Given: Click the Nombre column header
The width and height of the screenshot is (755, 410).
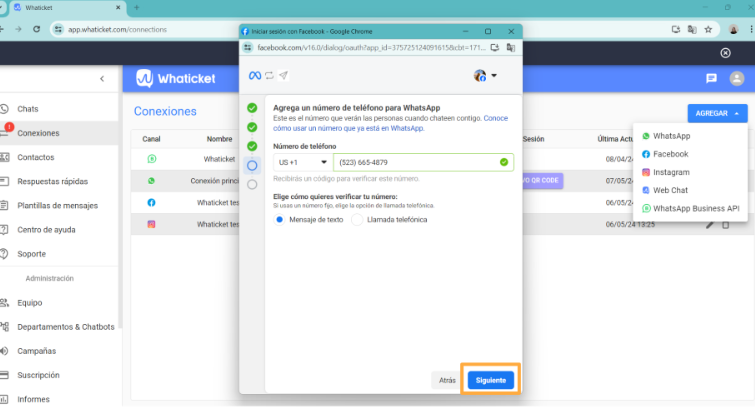Looking at the screenshot, I should (219, 139).
